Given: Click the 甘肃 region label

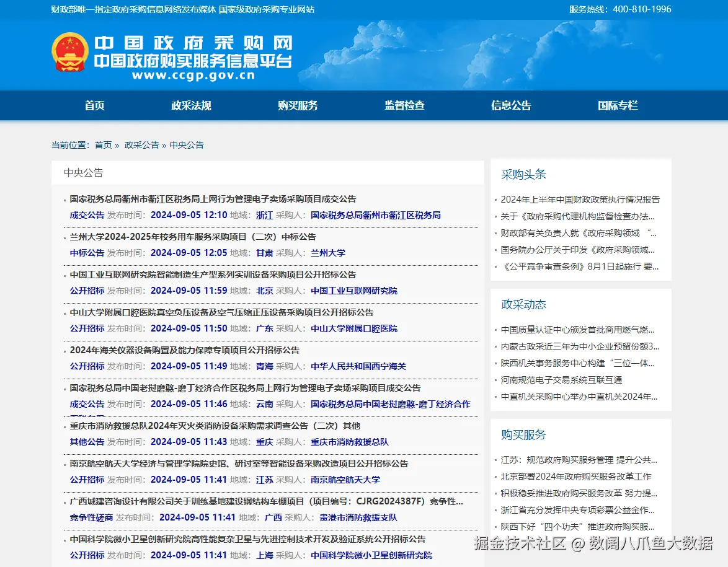Looking at the screenshot, I should click(x=265, y=253).
